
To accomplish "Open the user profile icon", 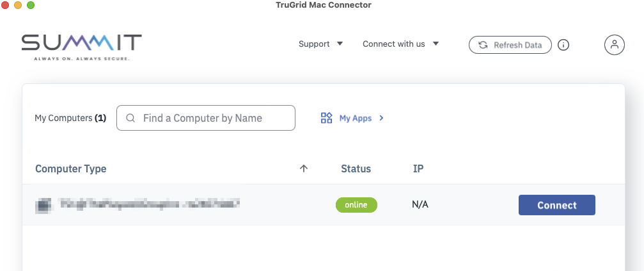I will coord(615,45).
